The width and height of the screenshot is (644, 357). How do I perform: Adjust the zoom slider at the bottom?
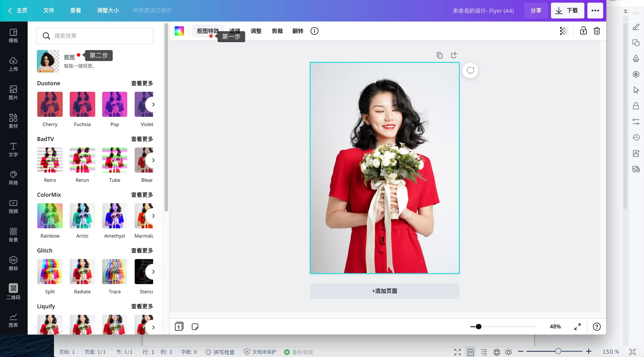pyautogui.click(x=479, y=326)
